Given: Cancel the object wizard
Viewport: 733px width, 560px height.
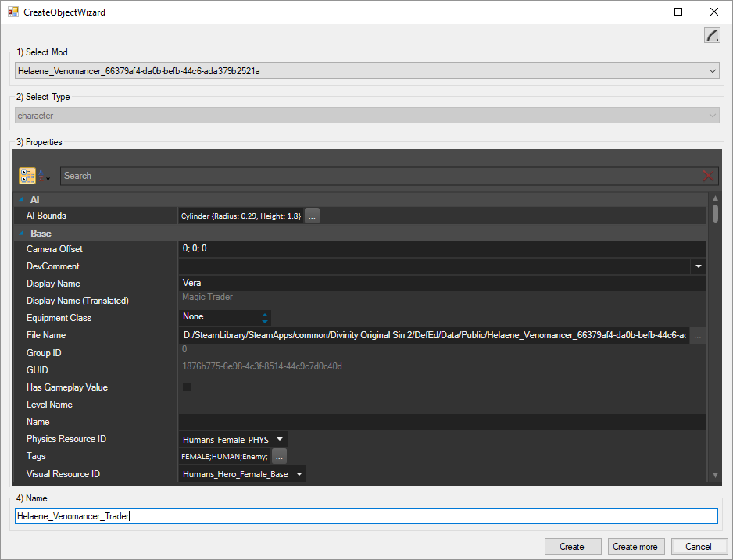Looking at the screenshot, I should click(x=699, y=547).
